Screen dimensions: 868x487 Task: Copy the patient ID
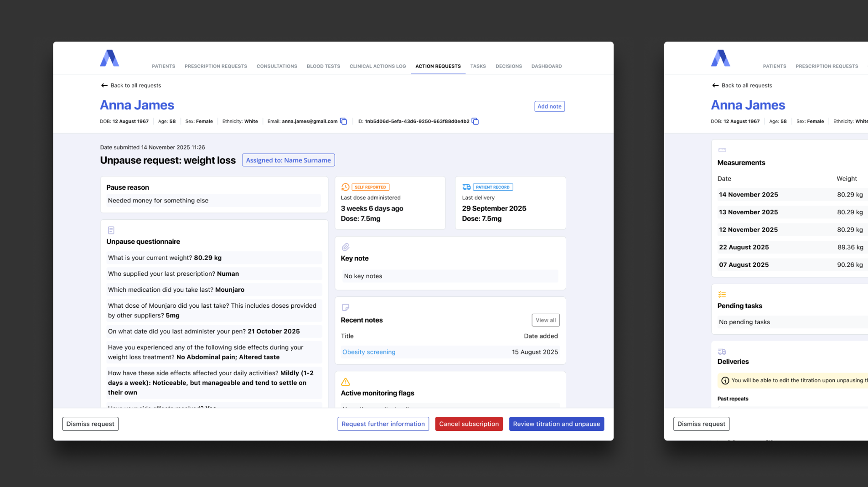coord(475,121)
